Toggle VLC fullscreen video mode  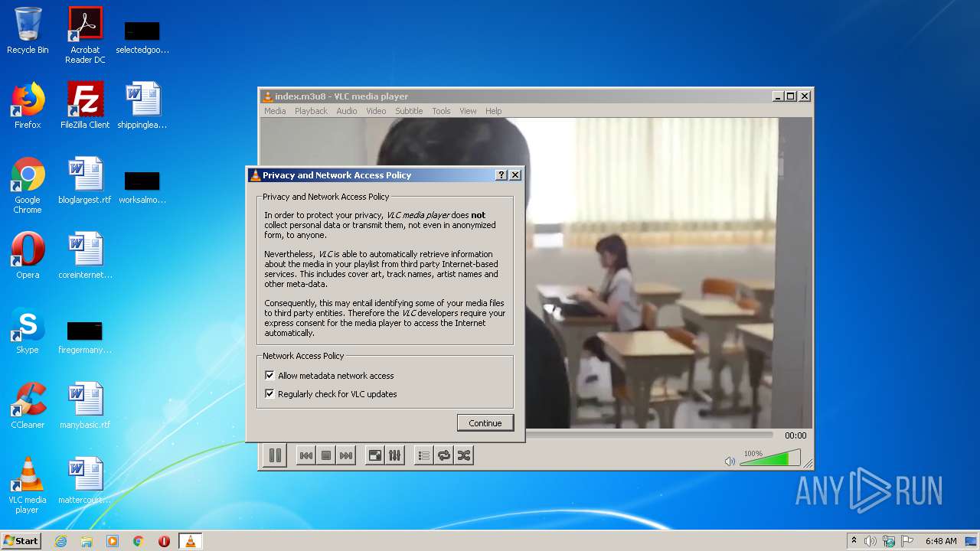click(374, 455)
